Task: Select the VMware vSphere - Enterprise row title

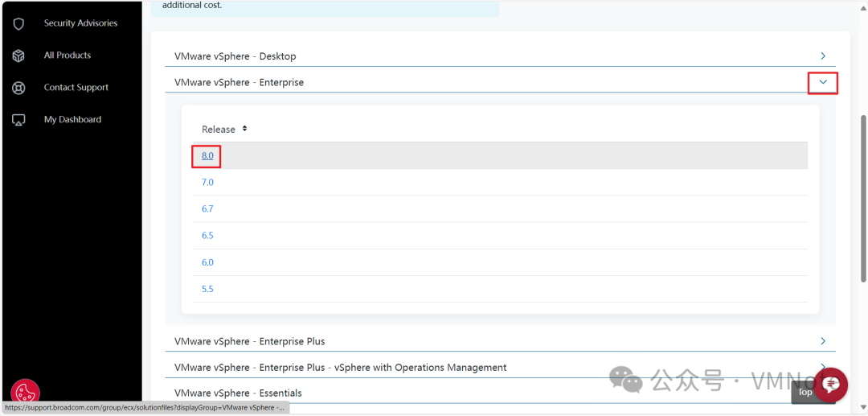Action: point(240,83)
